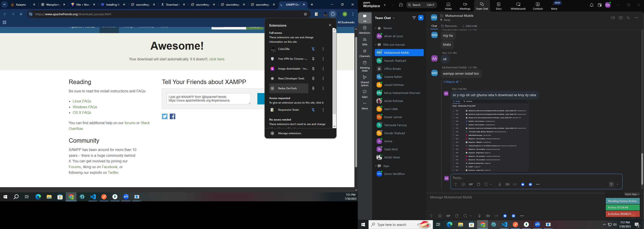
Task: Open emoji picker in reply box
Action: [x=463, y=184]
